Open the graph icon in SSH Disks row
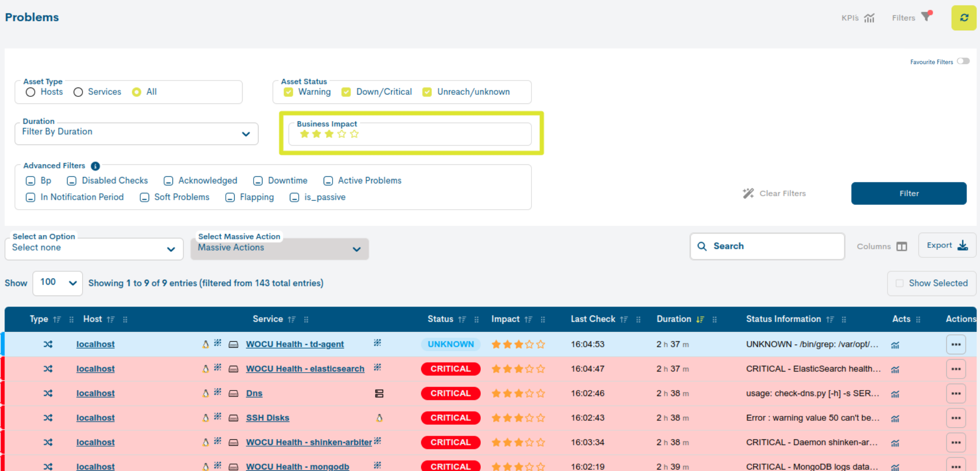The height and width of the screenshot is (471, 980). click(895, 418)
